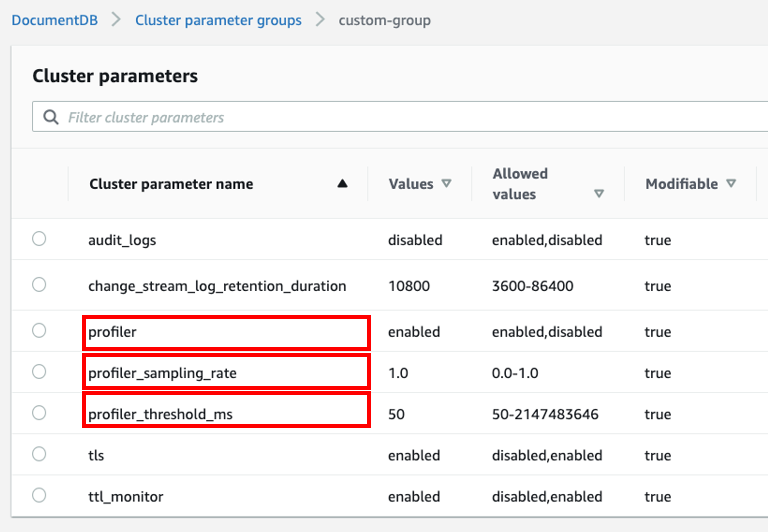Click the Allowed values column header
The image size is (768, 532).
tap(520, 184)
